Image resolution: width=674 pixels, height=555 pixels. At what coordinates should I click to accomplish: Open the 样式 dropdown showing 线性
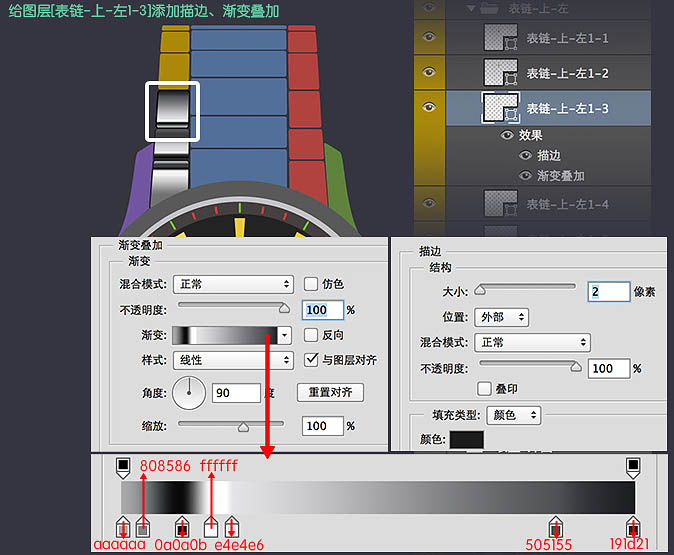click(x=233, y=360)
